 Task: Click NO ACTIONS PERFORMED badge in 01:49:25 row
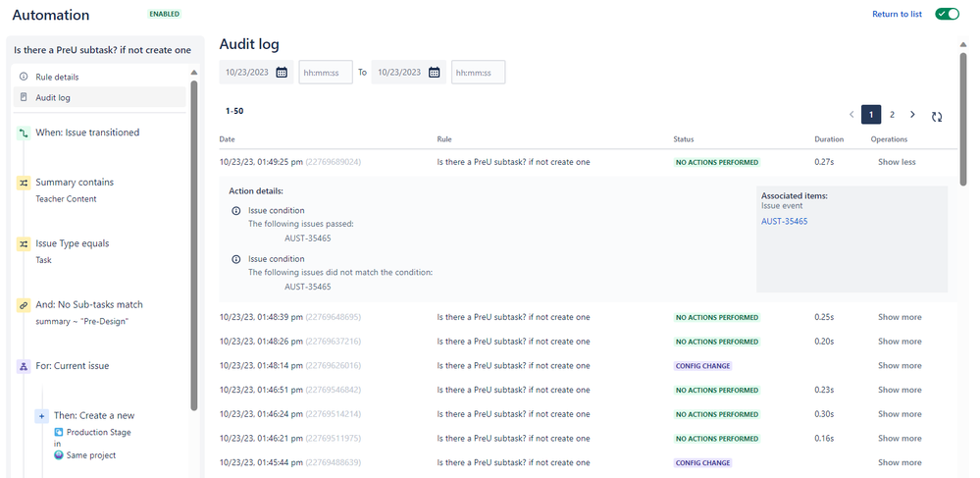(717, 162)
